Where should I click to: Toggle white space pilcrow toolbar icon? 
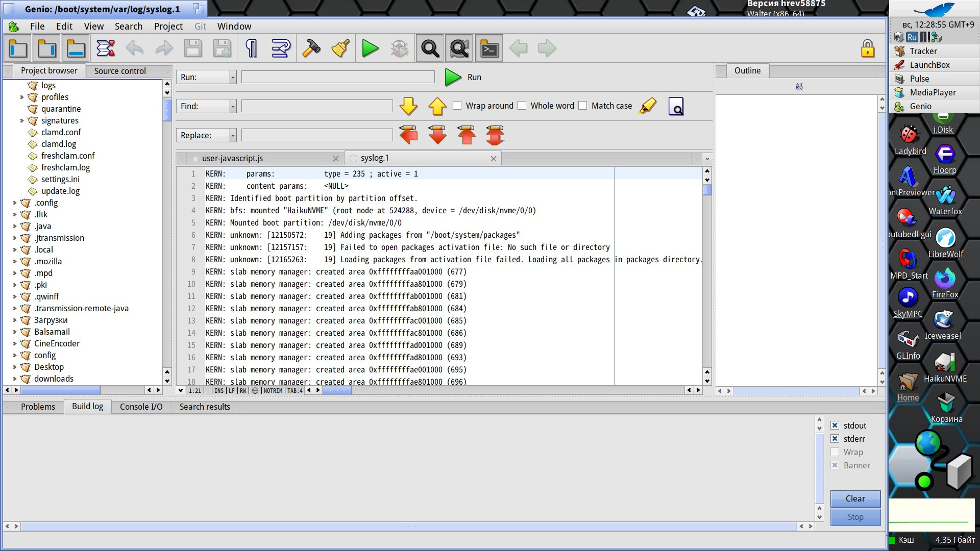[252, 49]
